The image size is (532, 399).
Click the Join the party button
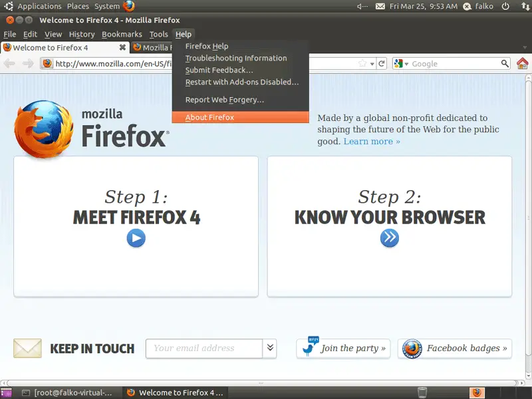[x=343, y=348]
